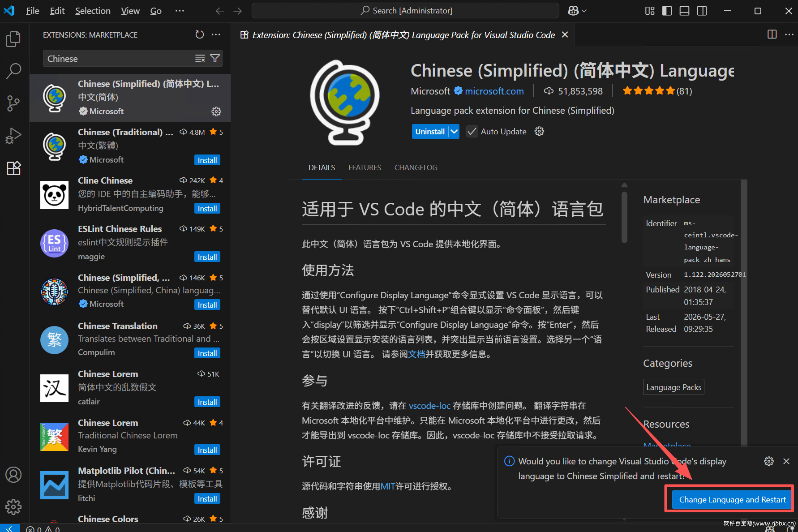Screen dimensions: 798x532
Task: Filter extensions with the funnel icon
Action: (x=215, y=59)
